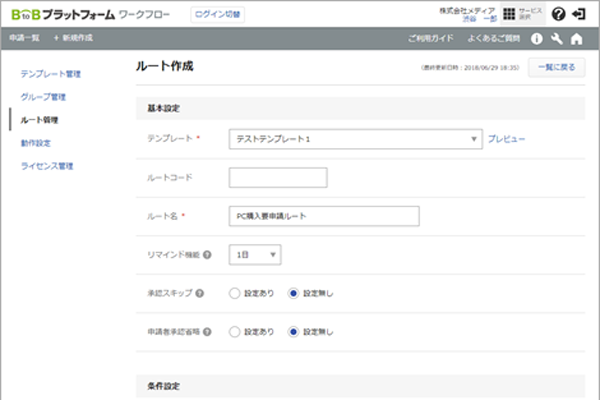Click the information icon in gray bar
The image size is (600, 400).
537,38
